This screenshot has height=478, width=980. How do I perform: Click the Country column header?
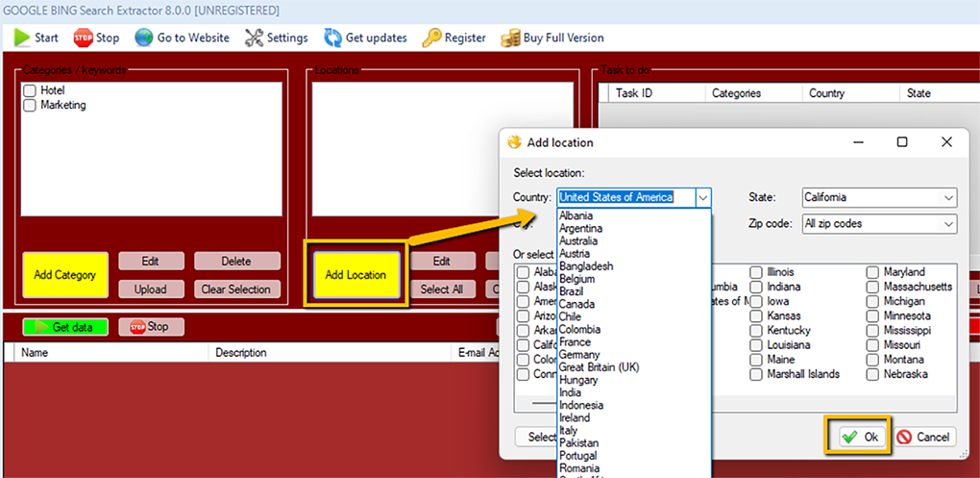[x=850, y=93]
